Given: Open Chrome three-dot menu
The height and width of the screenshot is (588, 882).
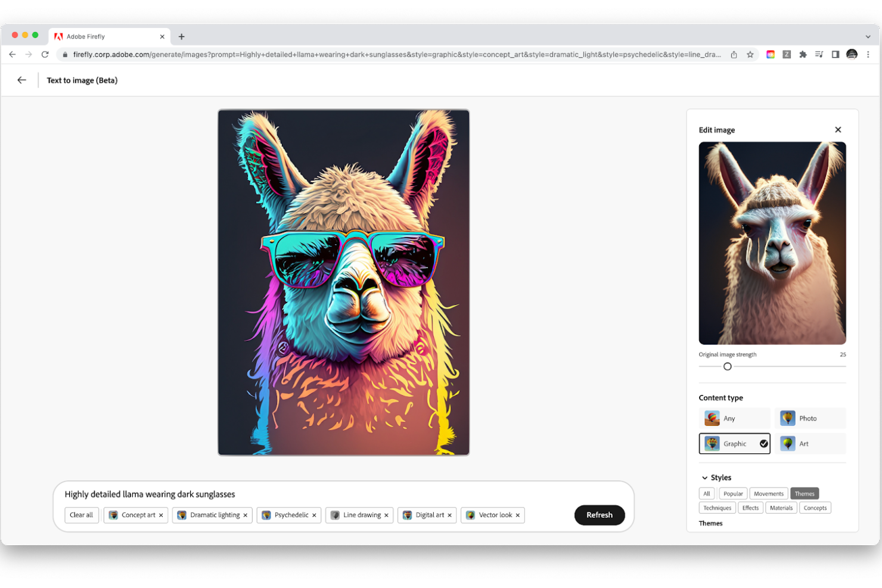Looking at the screenshot, I should (868, 54).
